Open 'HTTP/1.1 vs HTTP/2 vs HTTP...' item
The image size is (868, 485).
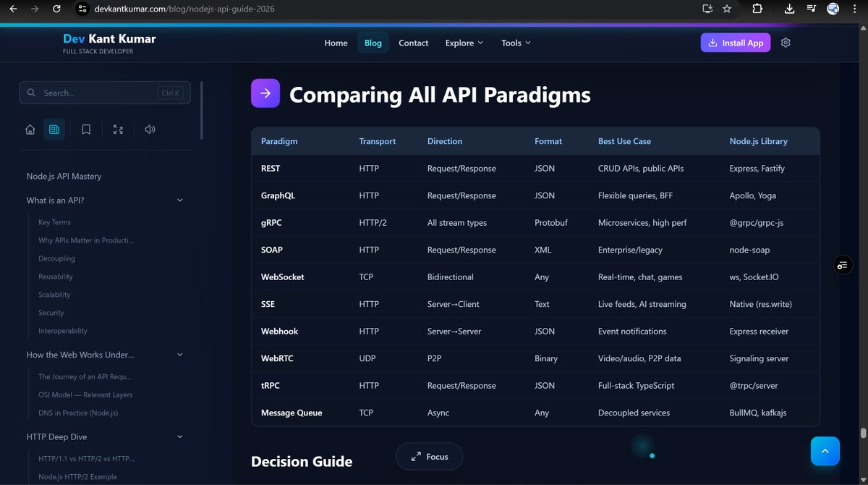86,458
